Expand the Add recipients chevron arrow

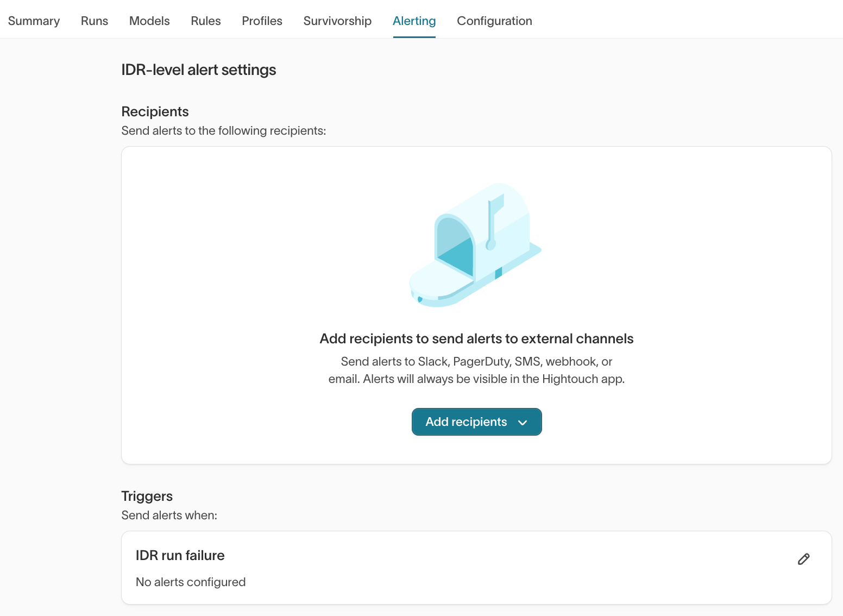(523, 423)
